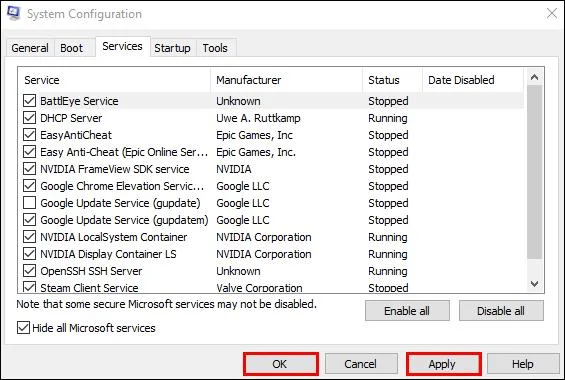Select the Services tab
Image resolution: width=565 pixels, height=380 pixels.
point(123,46)
